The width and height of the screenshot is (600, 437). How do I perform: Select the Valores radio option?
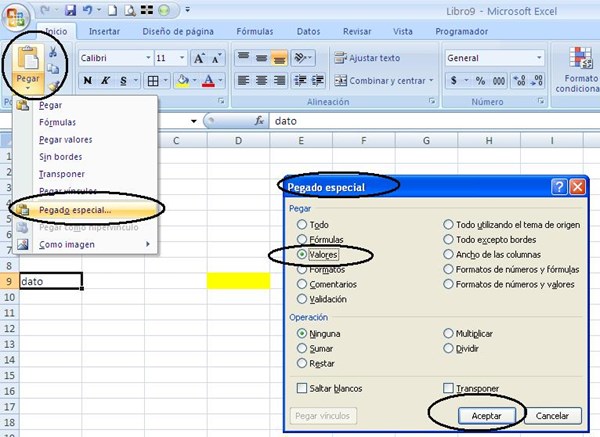pyautogui.click(x=302, y=254)
